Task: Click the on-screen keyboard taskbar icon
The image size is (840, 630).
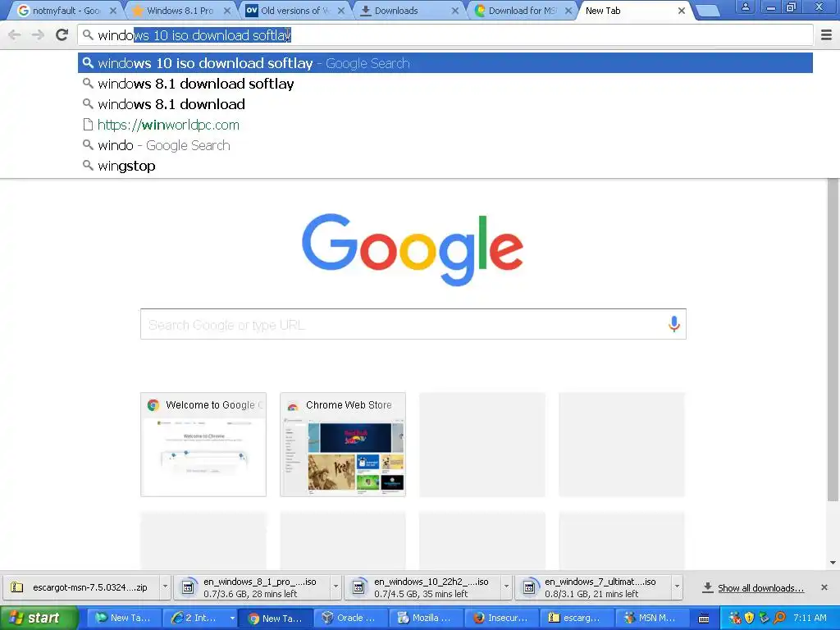Action: point(704,619)
